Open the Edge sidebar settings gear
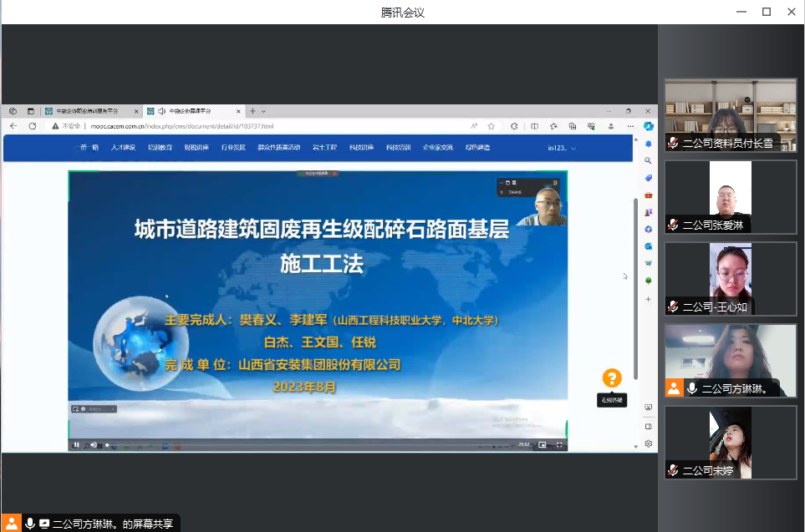This screenshot has height=532, width=805. coord(648,443)
